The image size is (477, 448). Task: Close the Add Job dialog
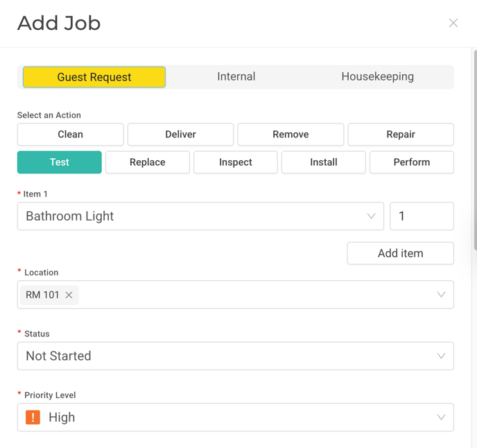(x=453, y=23)
